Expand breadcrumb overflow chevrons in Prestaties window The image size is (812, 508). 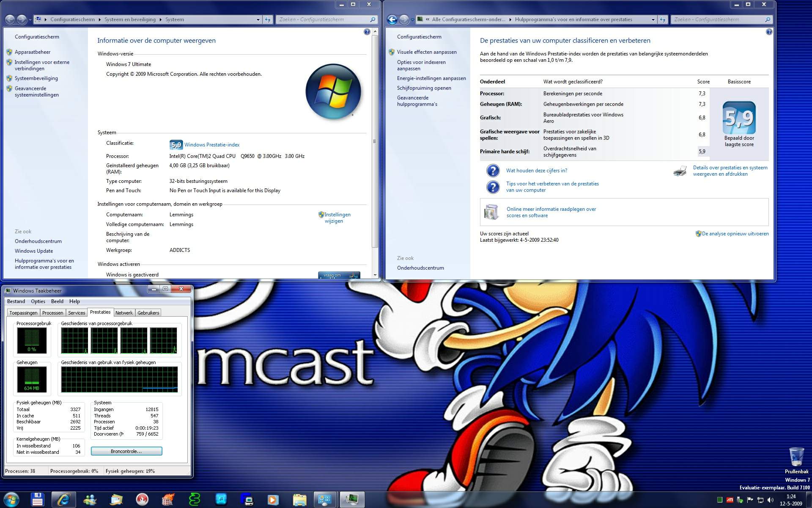428,19
